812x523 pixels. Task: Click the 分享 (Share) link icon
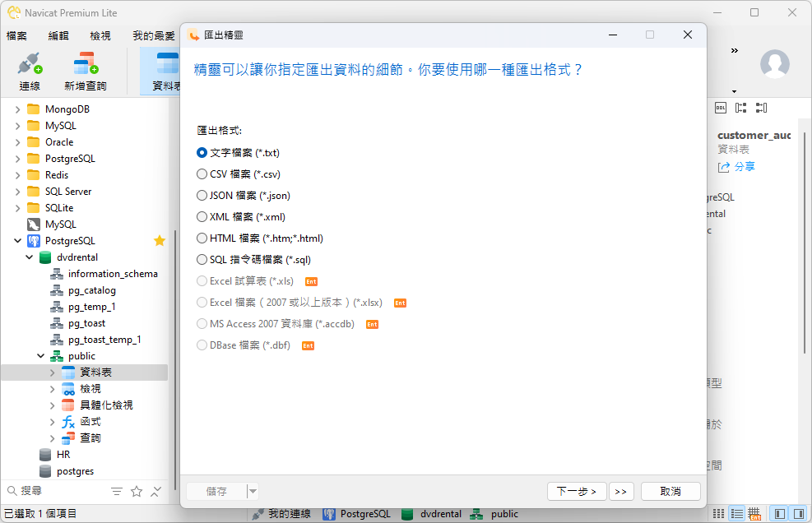click(724, 167)
